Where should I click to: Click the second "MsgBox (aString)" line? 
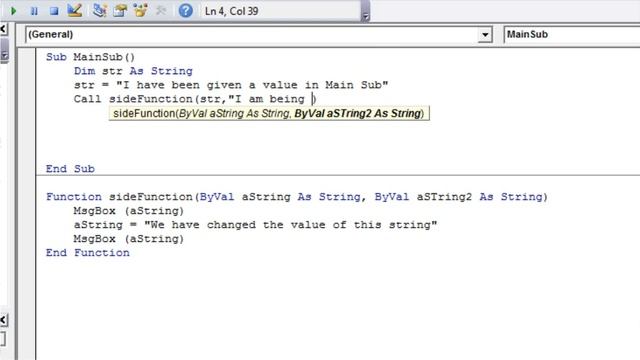point(129,238)
